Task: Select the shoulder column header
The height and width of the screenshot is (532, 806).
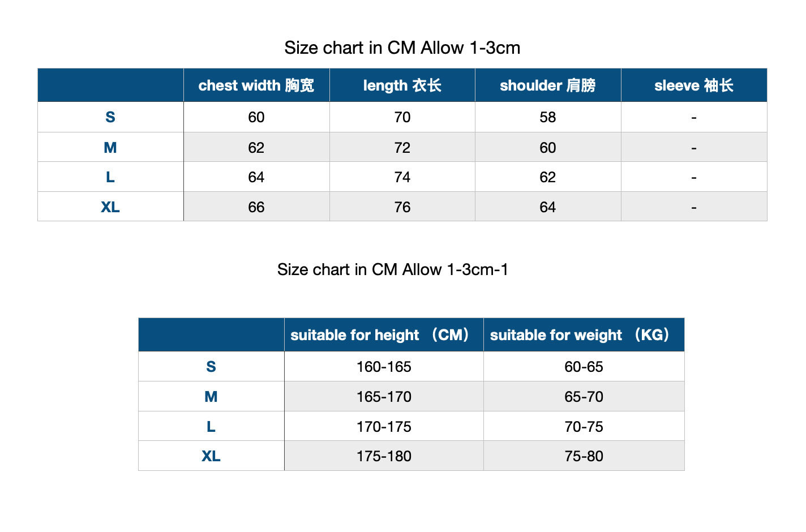Action: [548, 85]
